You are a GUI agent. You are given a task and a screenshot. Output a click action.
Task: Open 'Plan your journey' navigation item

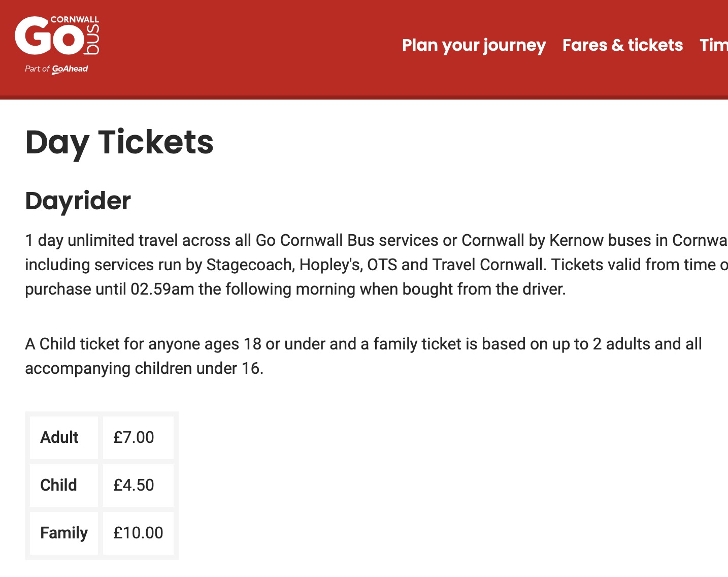click(x=473, y=46)
